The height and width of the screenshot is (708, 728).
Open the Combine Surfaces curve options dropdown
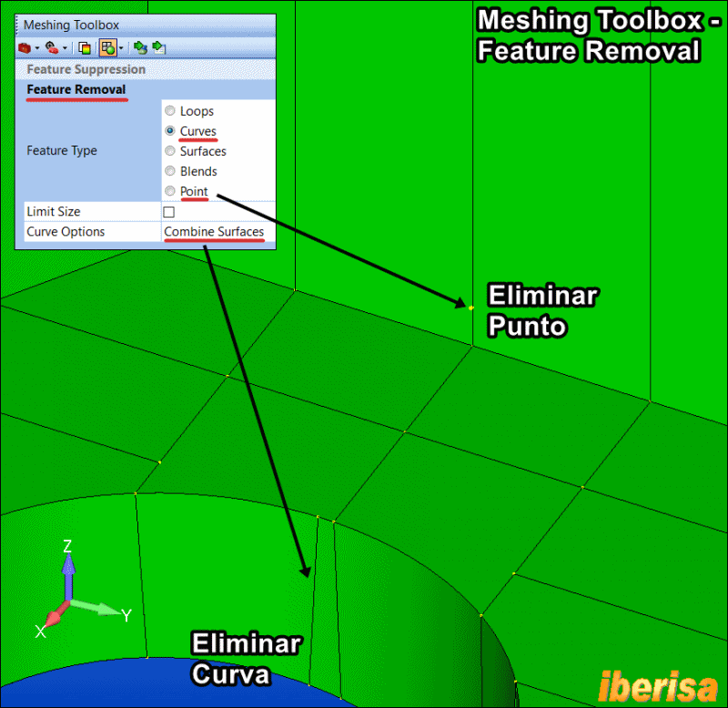[218, 232]
